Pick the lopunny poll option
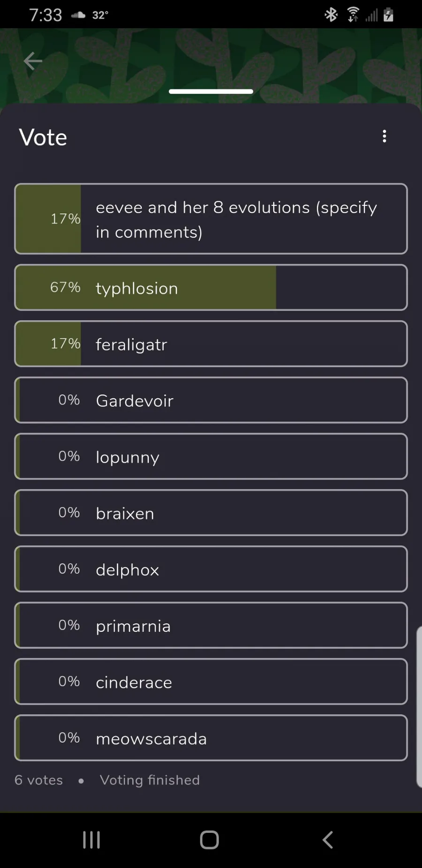This screenshot has width=422, height=868. tap(211, 456)
